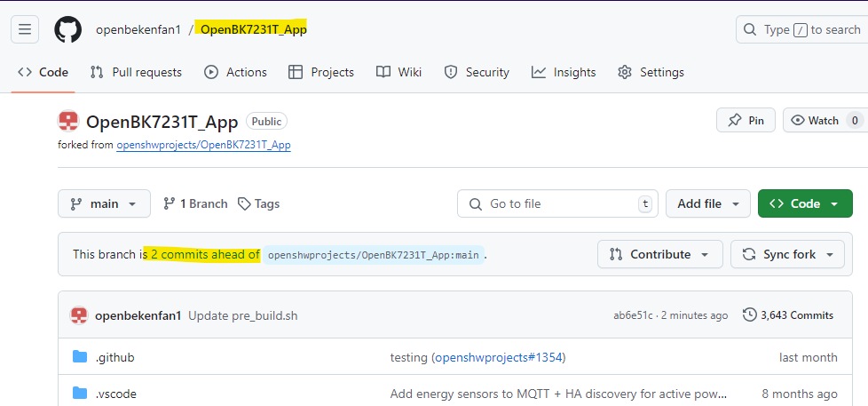Image resolution: width=868 pixels, height=406 pixels.
Task: Open the .github folder
Action: pos(115,358)
